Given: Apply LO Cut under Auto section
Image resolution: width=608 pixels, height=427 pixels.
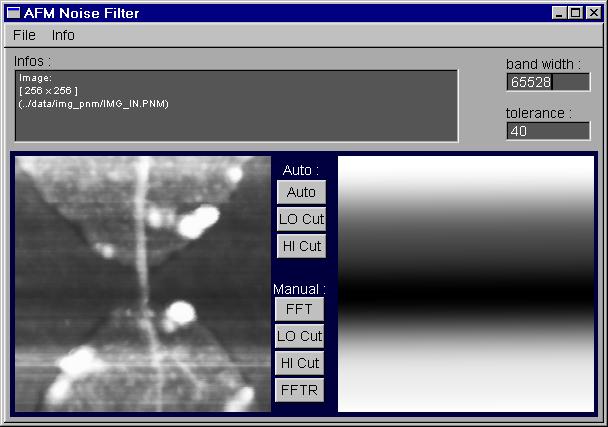Looking at the screenshot, I should [x=301, y=219].
